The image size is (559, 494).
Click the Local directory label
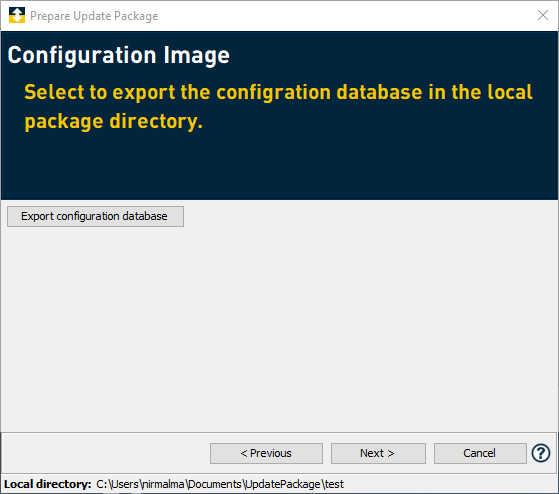click(x=48, y=484)
